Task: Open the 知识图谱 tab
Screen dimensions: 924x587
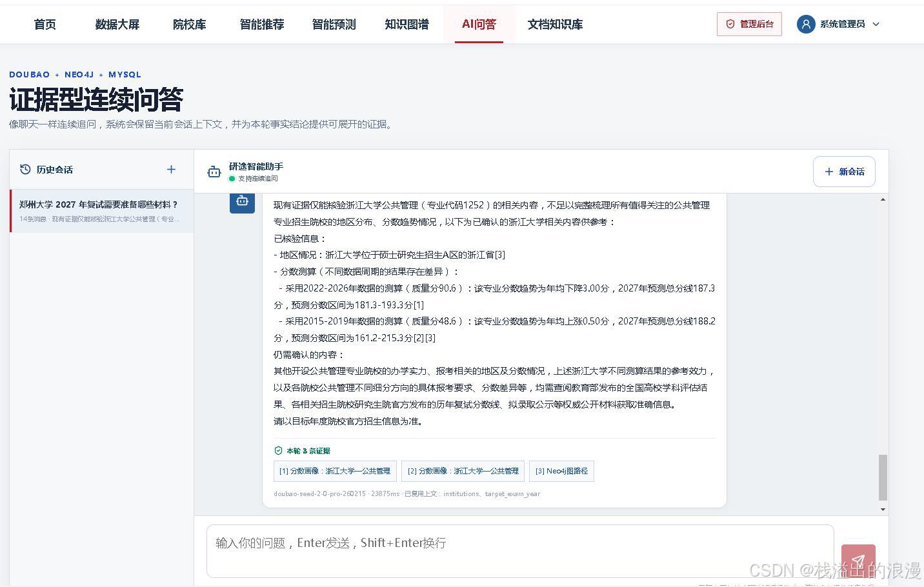Action: pos(407,25)
